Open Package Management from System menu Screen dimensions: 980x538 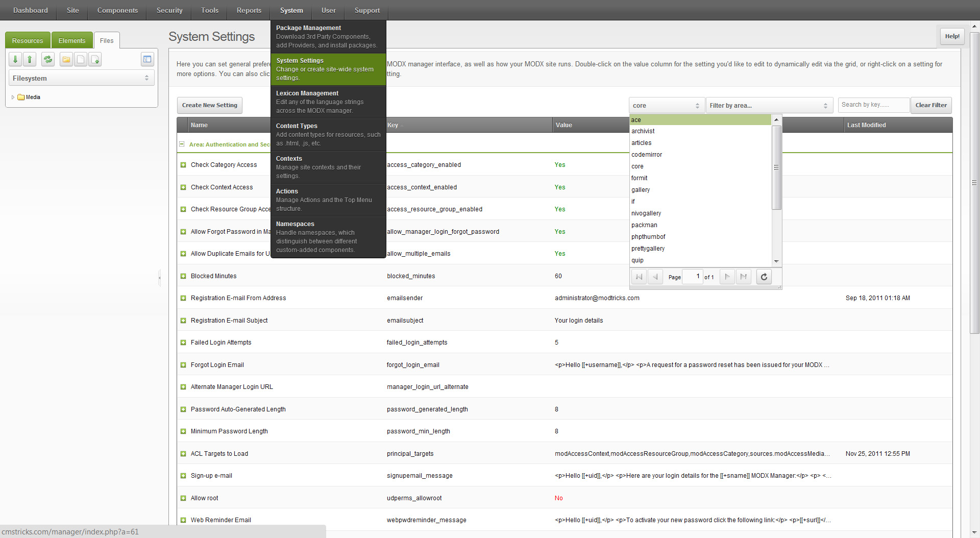click(328, 36)
